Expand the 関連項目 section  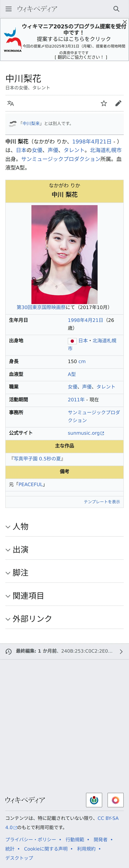click(x=28, y=595)
